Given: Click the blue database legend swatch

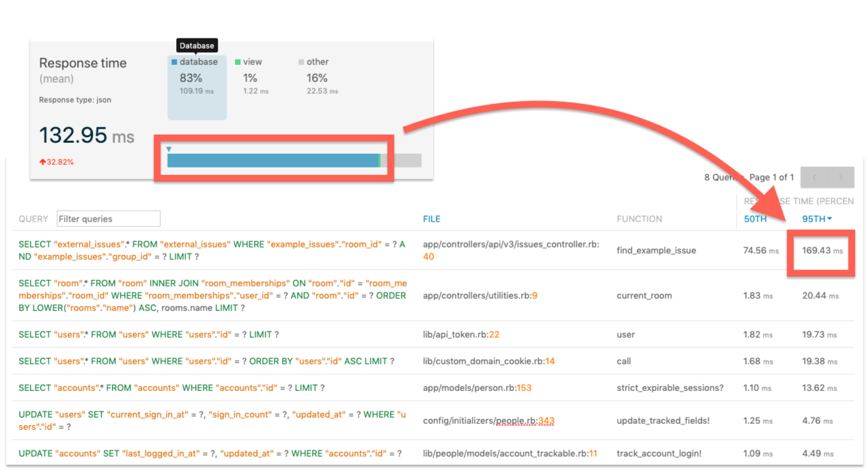Looking at the screenshot, I should (173, 62).
